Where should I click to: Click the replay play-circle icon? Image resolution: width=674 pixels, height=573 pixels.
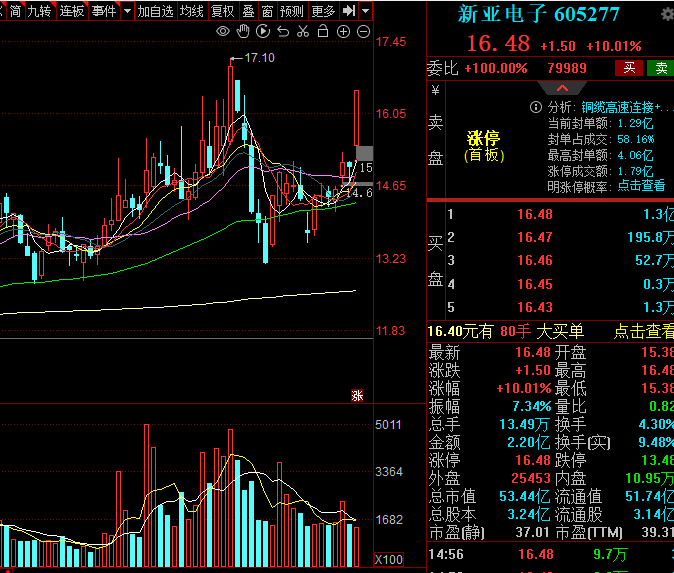tap(263, 31)
